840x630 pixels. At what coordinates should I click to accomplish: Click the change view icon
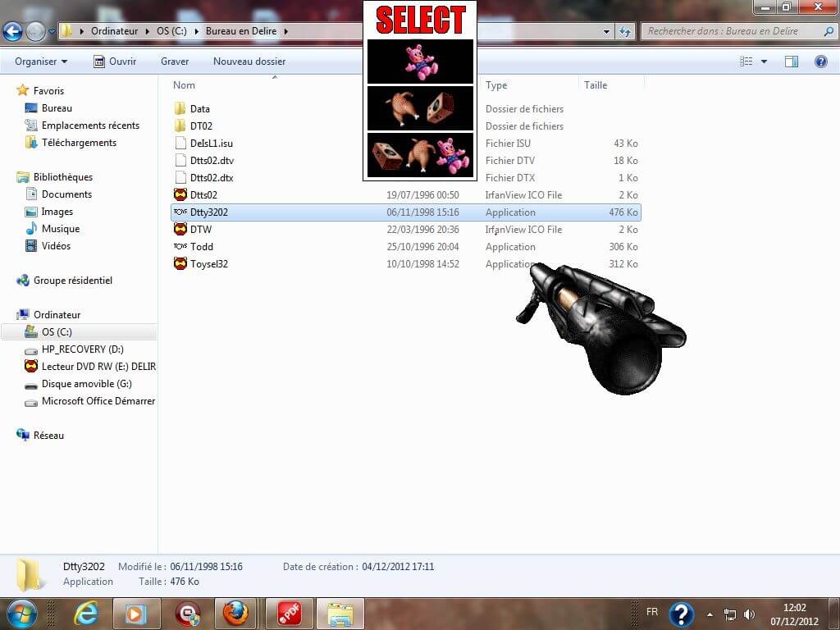point(746,61)
